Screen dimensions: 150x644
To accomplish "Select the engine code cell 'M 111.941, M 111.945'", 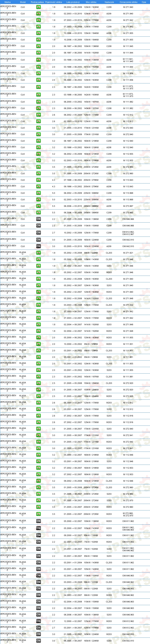I will [x=128, y=60].
